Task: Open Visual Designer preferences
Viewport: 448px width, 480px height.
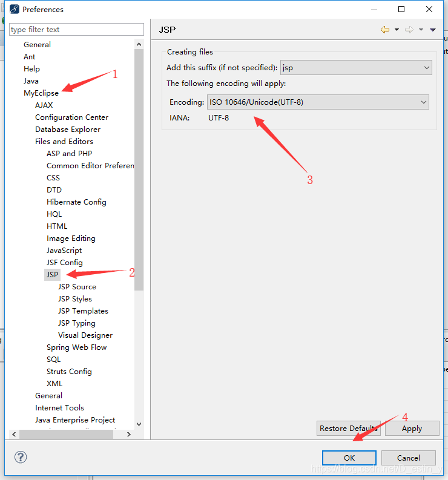Action: pos(85,335)
